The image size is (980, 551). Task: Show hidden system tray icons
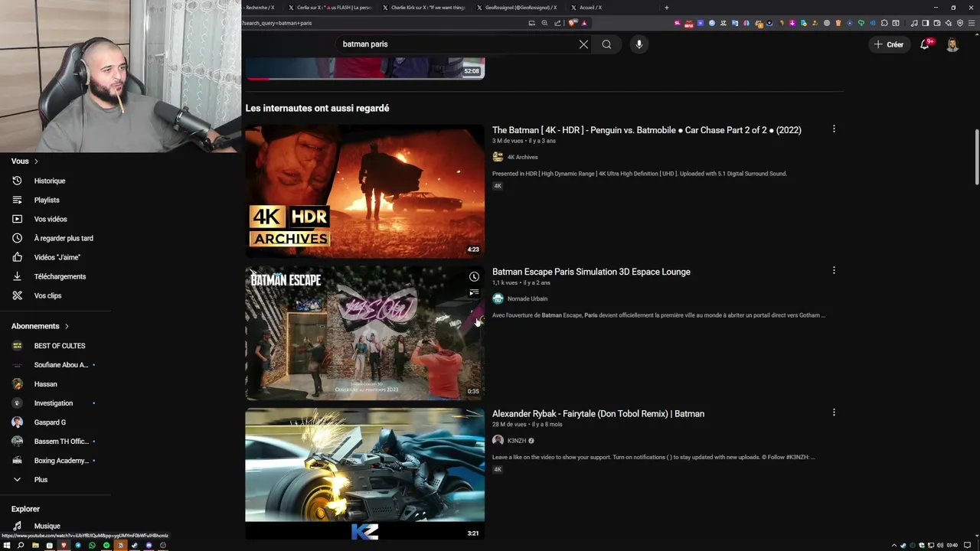[x=893, y=546]
